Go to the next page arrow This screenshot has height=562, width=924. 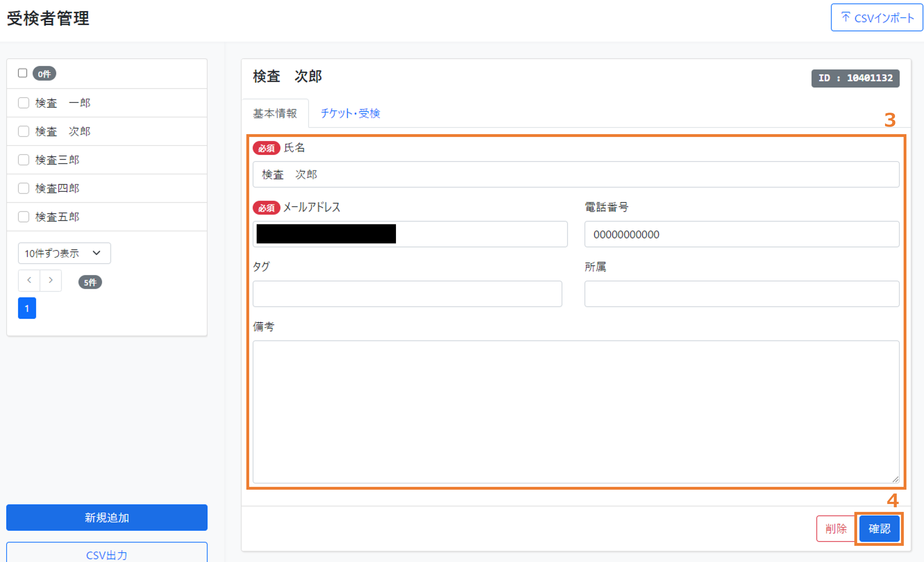[x=51, y=280]
